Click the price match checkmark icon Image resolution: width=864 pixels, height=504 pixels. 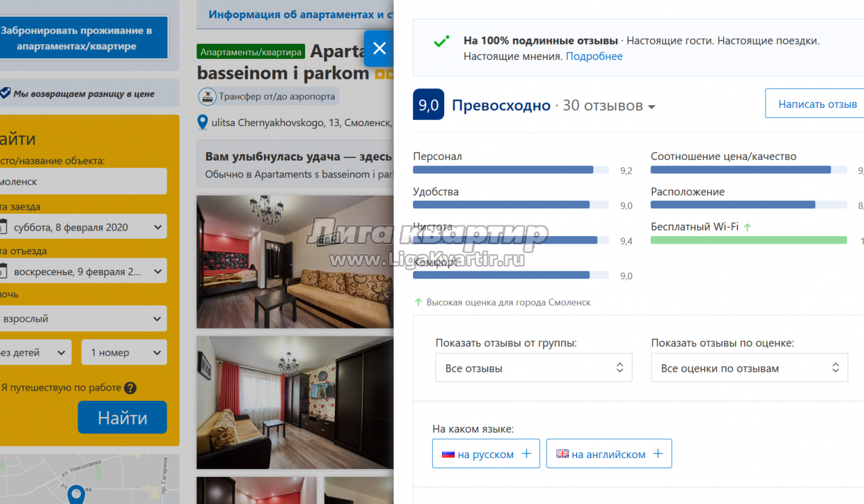click(x=5, y=93)
